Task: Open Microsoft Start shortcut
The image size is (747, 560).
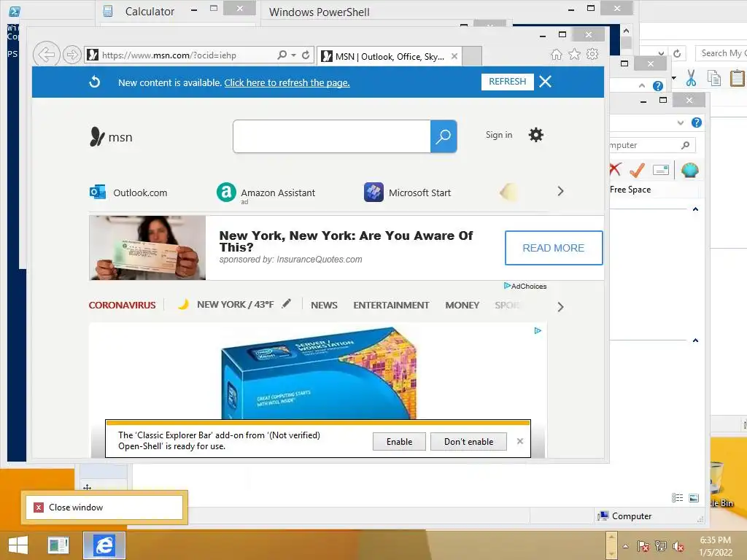Action: (x=407, y=192)
